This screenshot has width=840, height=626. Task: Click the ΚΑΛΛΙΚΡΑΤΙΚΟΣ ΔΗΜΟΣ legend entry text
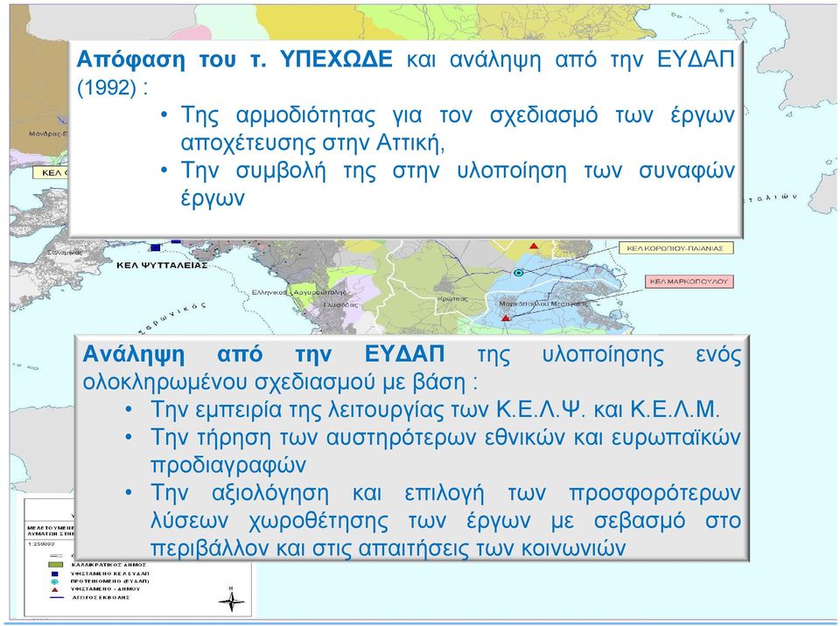(x=108, y=565)
